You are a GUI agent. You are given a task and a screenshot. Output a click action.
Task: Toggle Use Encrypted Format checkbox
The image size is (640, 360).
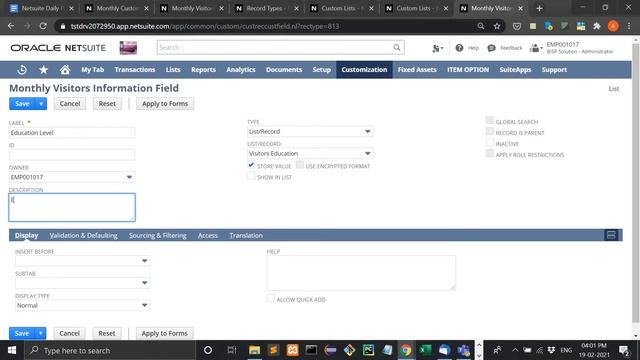click(x=300, y=165)
